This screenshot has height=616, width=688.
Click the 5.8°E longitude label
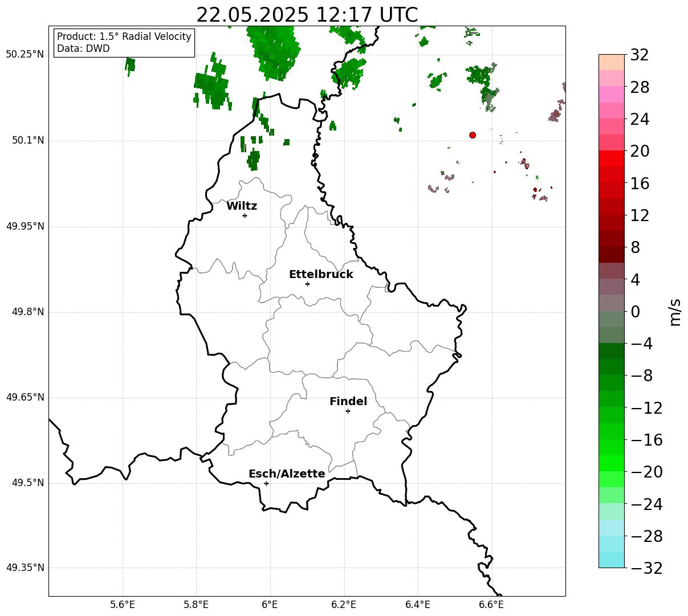(196, 605)
